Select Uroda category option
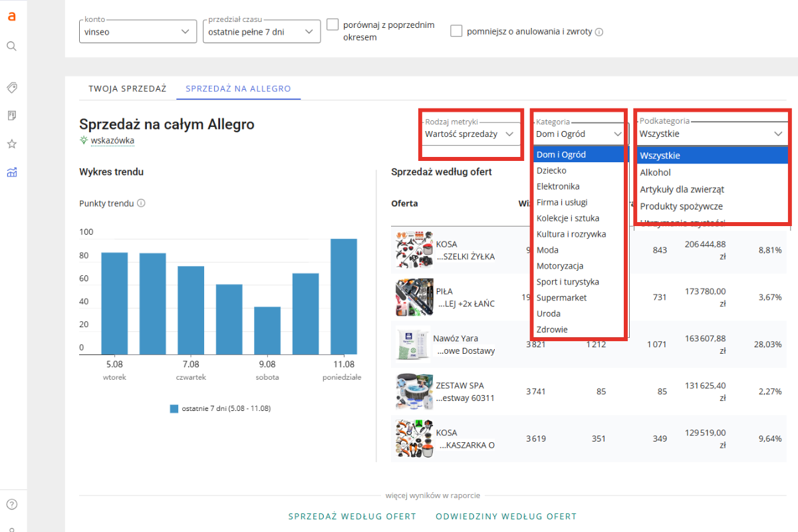Screen dimensions: 798x532 [579, 313]
